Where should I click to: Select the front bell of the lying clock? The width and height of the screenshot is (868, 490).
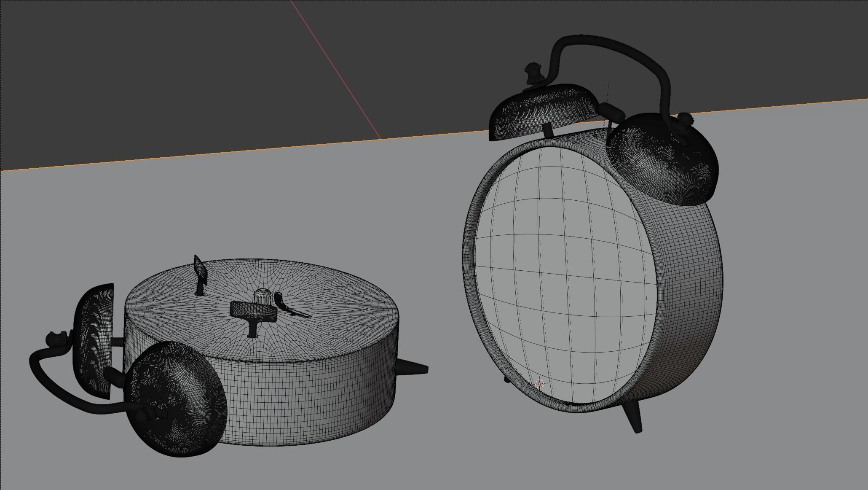coord(176,398)
